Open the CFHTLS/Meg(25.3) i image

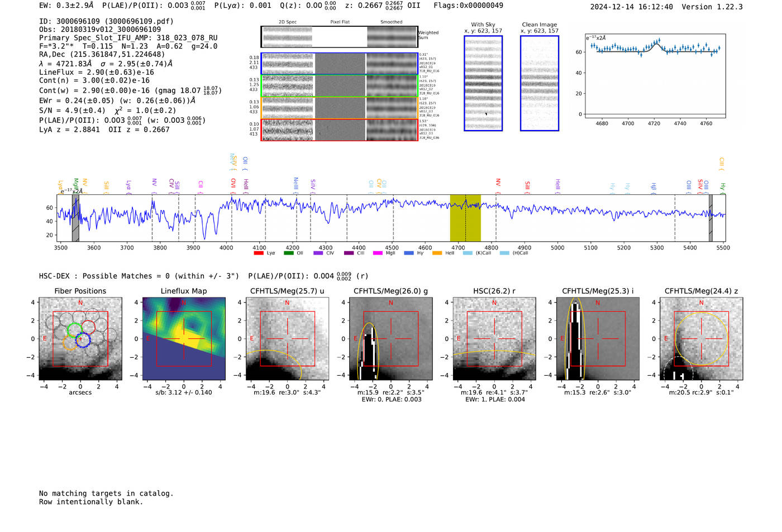(x=598, y=339)
